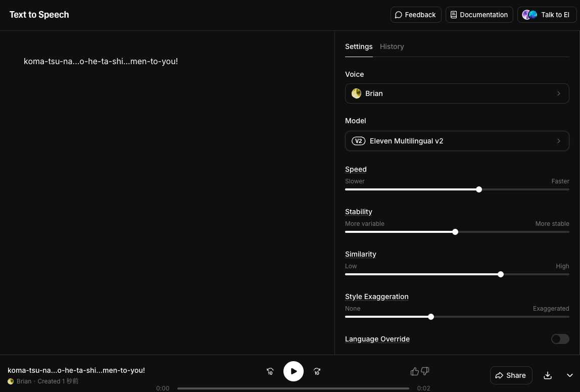Collapse the audio player chevron
Viewport: 580px width, 392px height.
(x=570, y=375)
